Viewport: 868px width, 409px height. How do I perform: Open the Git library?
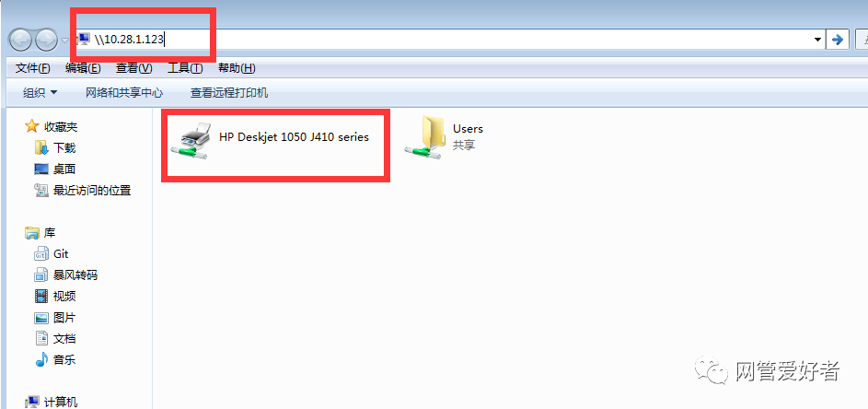(x=61, y=254)
